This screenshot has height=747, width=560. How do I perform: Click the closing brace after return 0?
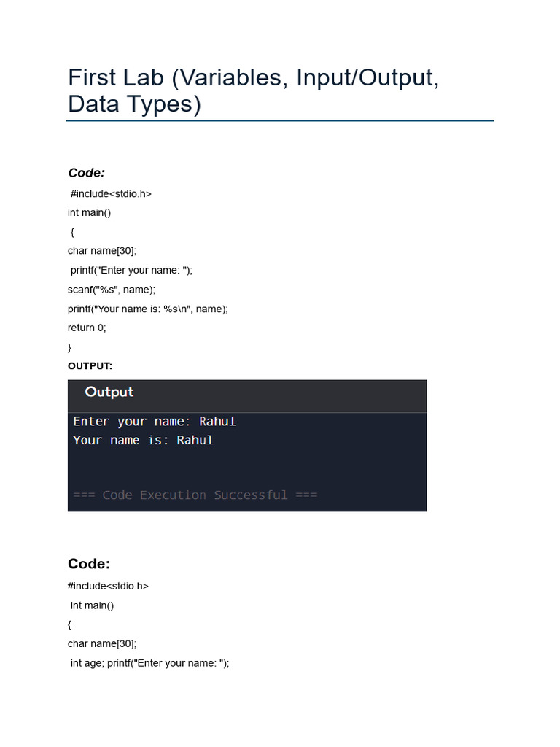70,347
